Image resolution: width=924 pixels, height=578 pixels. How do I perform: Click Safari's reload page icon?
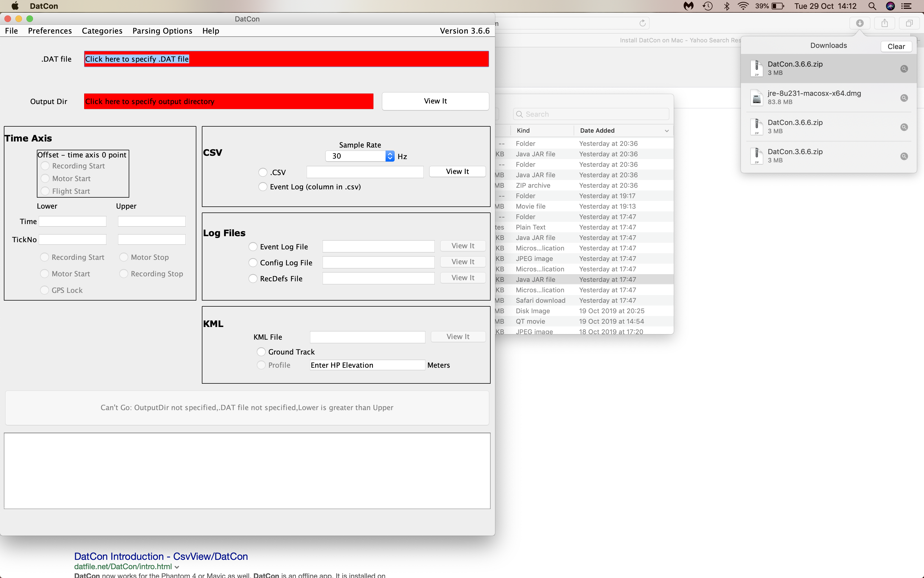point(643,23)
